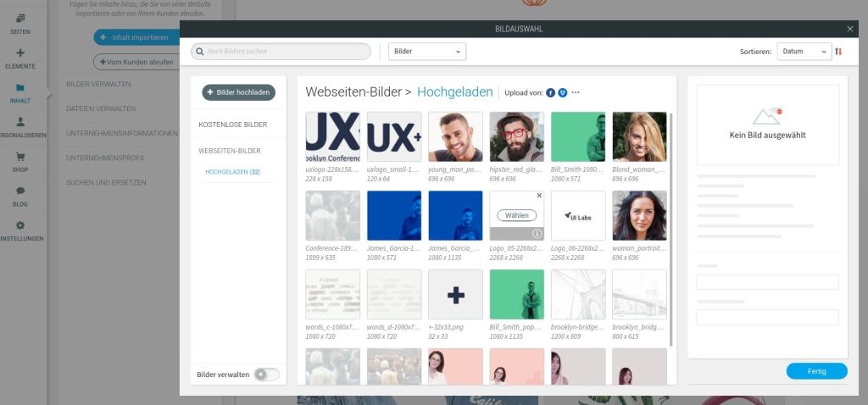Select brooklyn_bridge 800 x 615 thumbnail
This screenshot has width=868, height=405.
click(639, 294)
